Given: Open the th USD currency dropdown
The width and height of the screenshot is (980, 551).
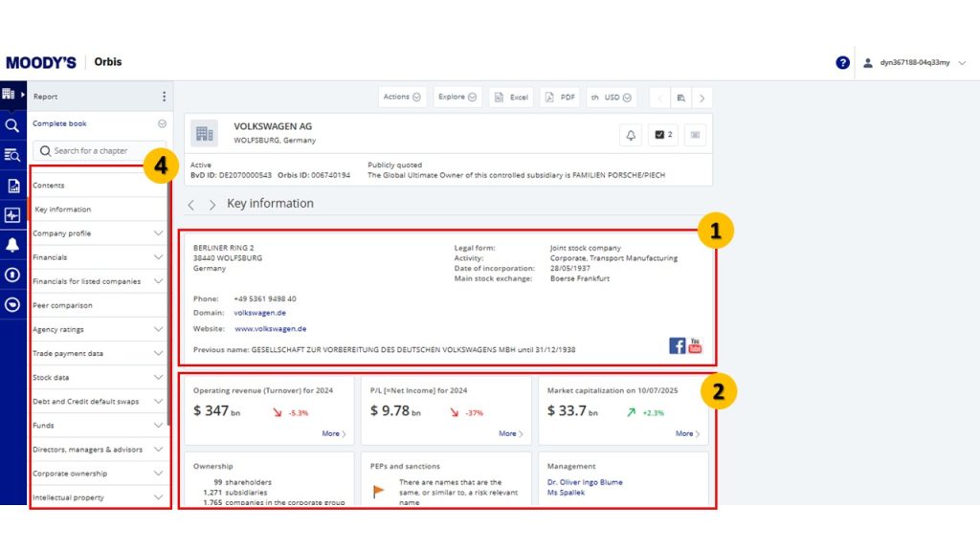Looking at the screenshot, I should [612, 98].
